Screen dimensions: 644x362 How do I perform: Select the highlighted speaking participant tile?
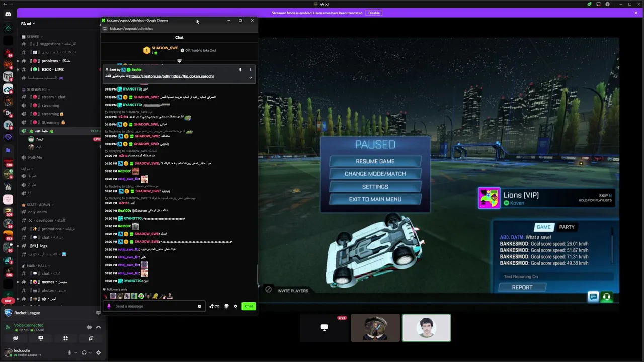pyautogui.click(x=426, y=328)
